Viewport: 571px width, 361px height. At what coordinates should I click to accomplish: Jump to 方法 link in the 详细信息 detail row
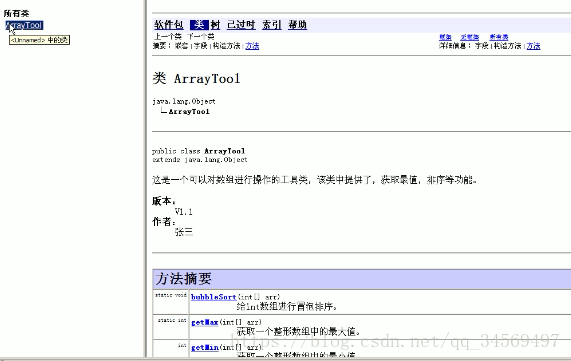pos(533,46)
